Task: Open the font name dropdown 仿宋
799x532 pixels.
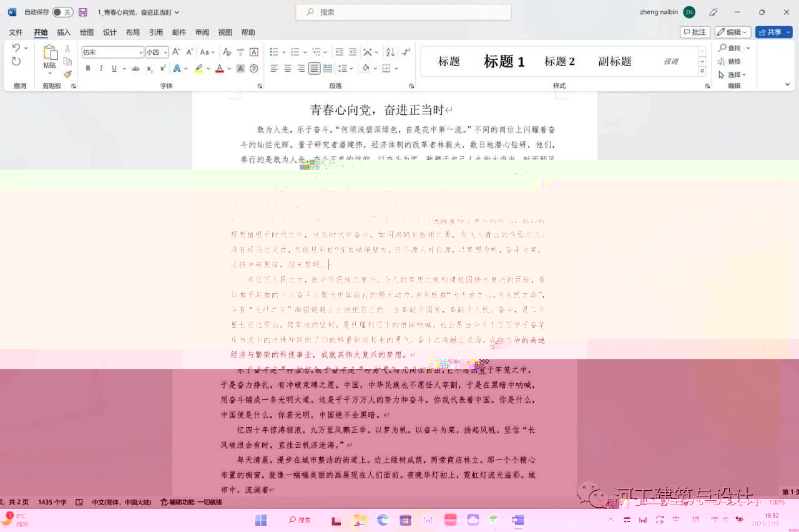Action: pos(140,53)
